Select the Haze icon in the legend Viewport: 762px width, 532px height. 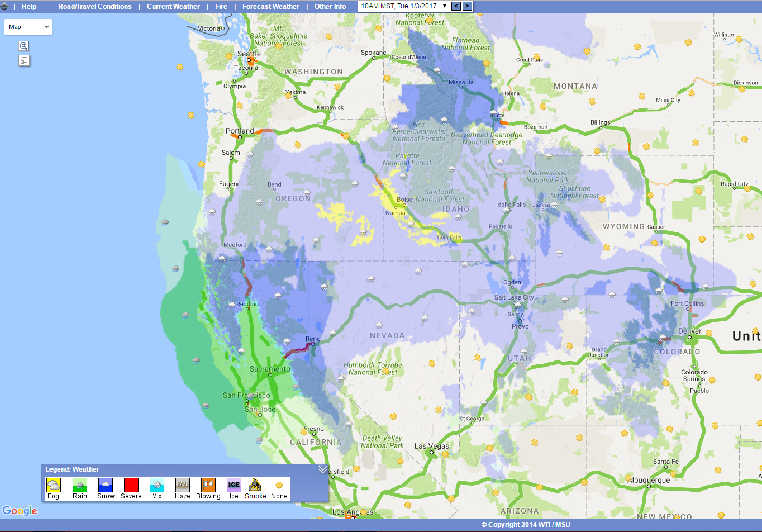point(182,486)
